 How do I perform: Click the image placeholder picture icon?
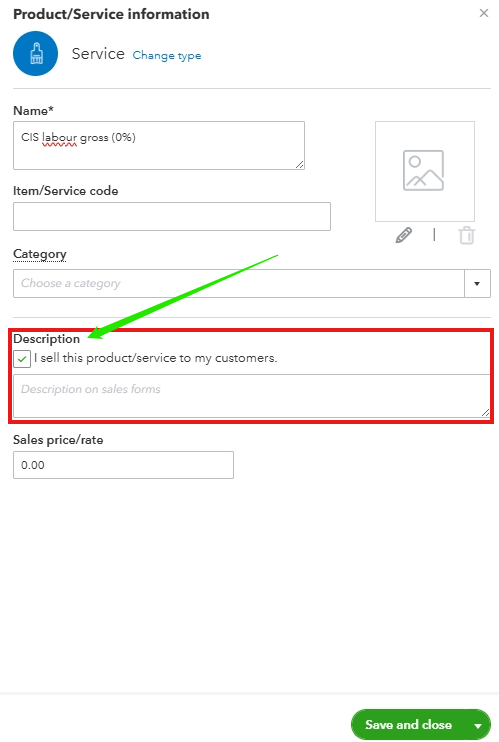tap(423, 170)
